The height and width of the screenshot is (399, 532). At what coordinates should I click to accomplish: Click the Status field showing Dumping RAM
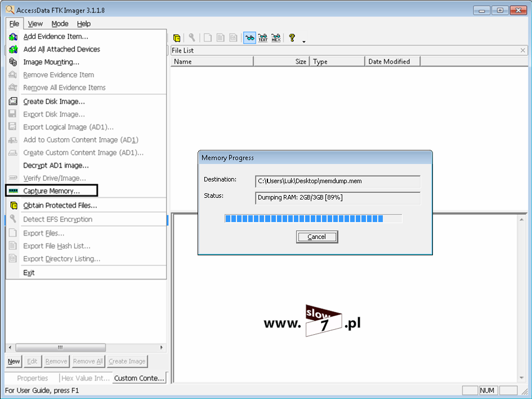pos(338,198)
